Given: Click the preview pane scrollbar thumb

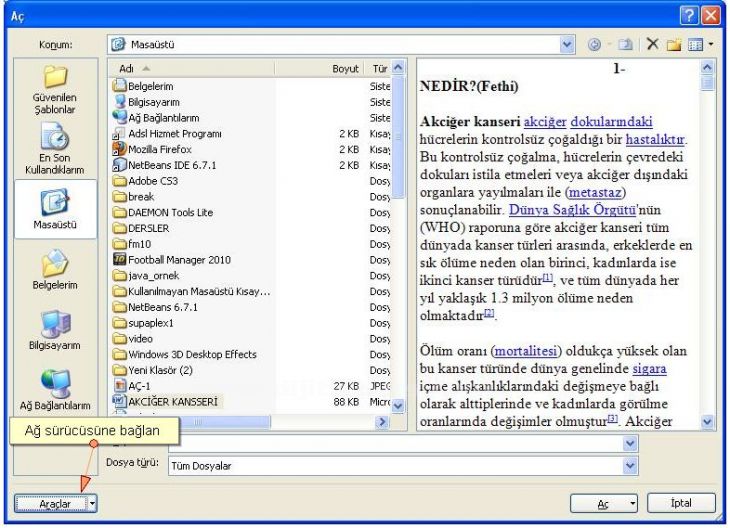Looking at the screenshot, I should [707, 83].
